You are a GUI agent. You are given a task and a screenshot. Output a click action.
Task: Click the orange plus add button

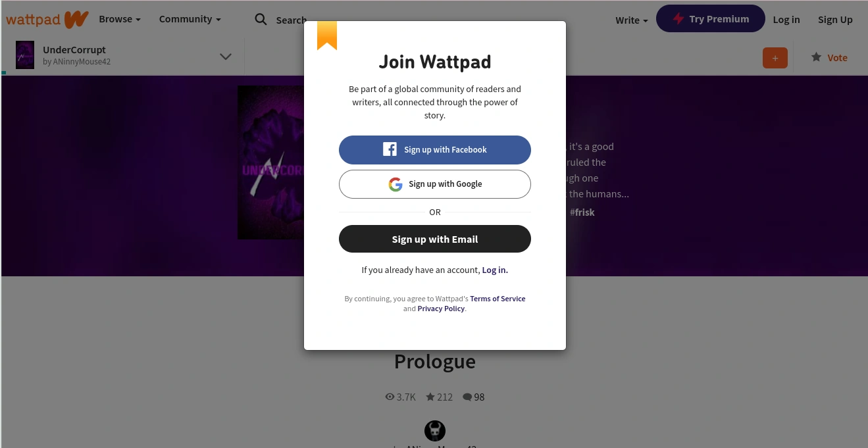pyautogui.click(x=775, y=58)
